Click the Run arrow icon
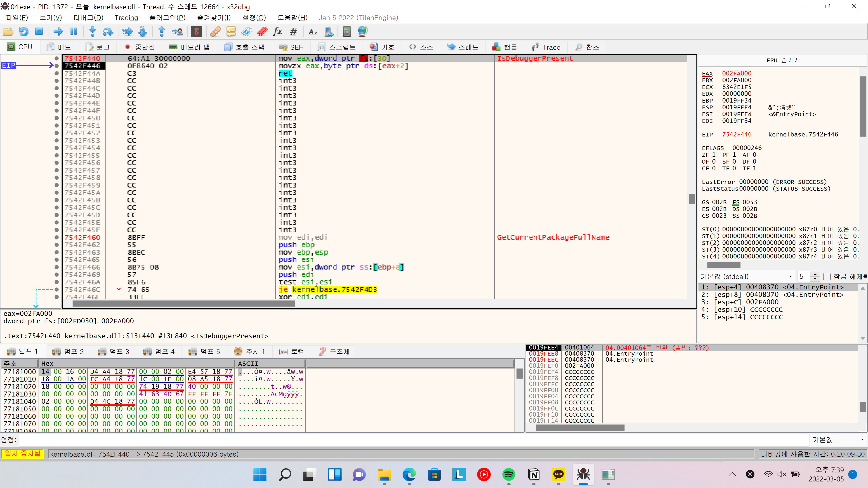868x488 pixels. (58, 32)
